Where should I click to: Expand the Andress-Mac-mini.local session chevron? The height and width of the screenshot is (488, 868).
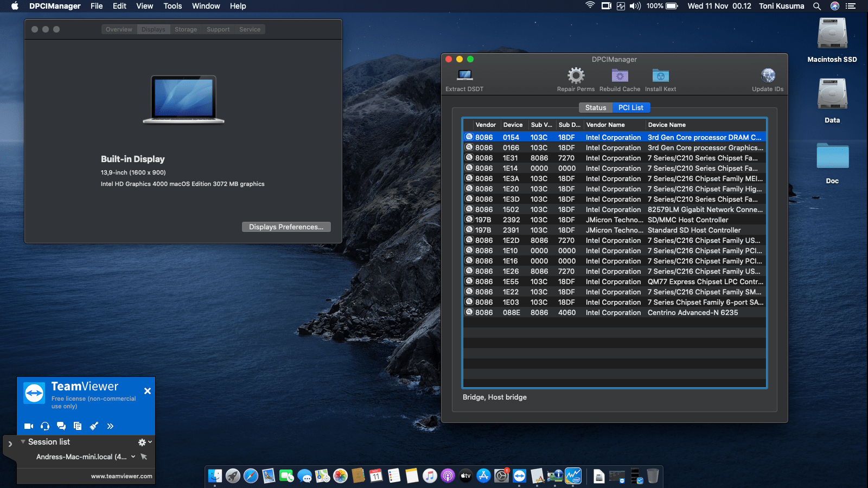(x=133, y=457)
